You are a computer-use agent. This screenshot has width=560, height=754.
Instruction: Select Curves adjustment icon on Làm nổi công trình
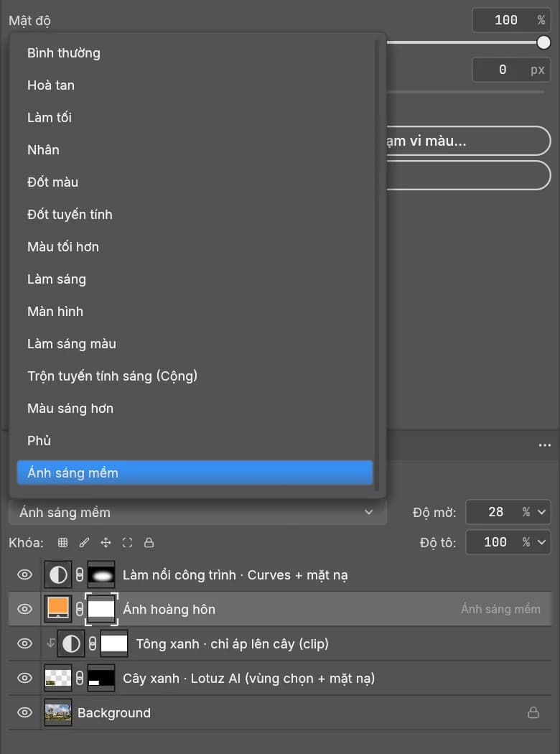[x=58, y=574]
